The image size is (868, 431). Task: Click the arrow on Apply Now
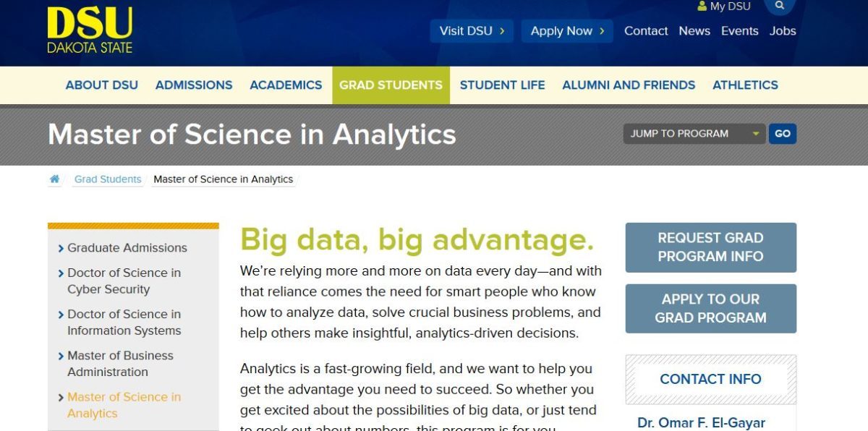(x=601, y=31)
